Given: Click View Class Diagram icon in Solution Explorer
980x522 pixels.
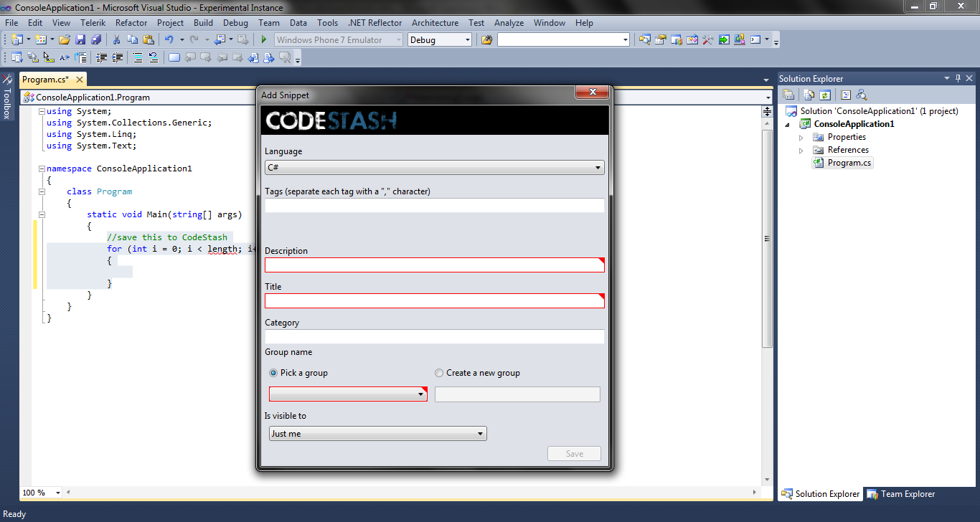Looking at the screenshot, I should [862, 95].
